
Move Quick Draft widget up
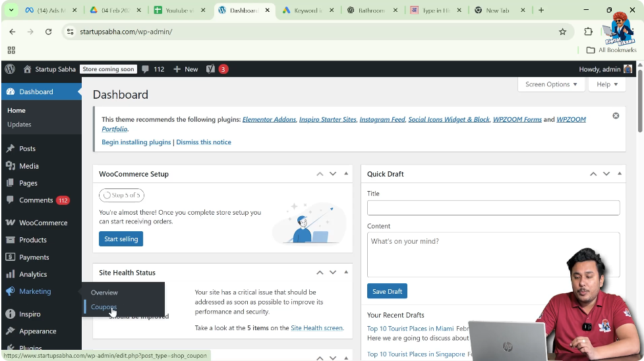(593, 174)
